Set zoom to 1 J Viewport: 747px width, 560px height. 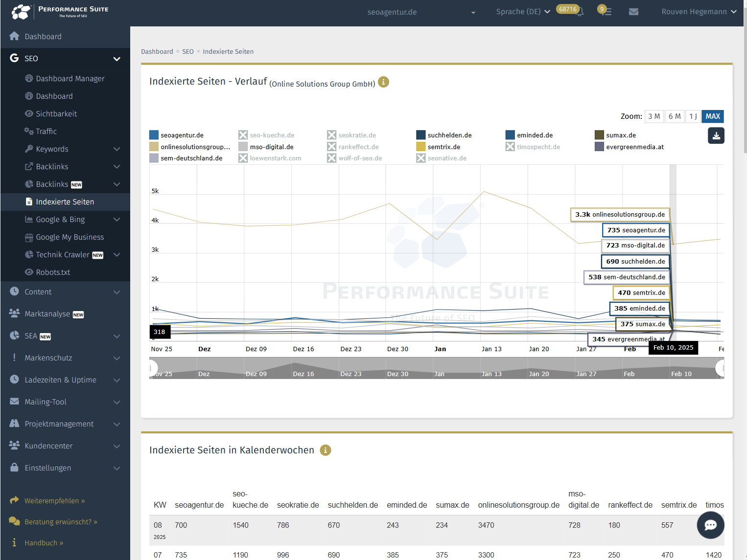tap(693, 116)
